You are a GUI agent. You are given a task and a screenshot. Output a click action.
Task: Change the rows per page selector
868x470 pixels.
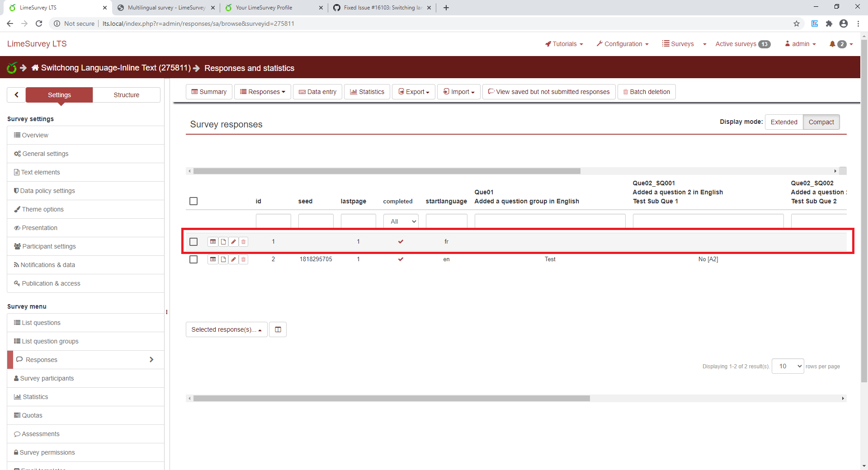point(788,366)
